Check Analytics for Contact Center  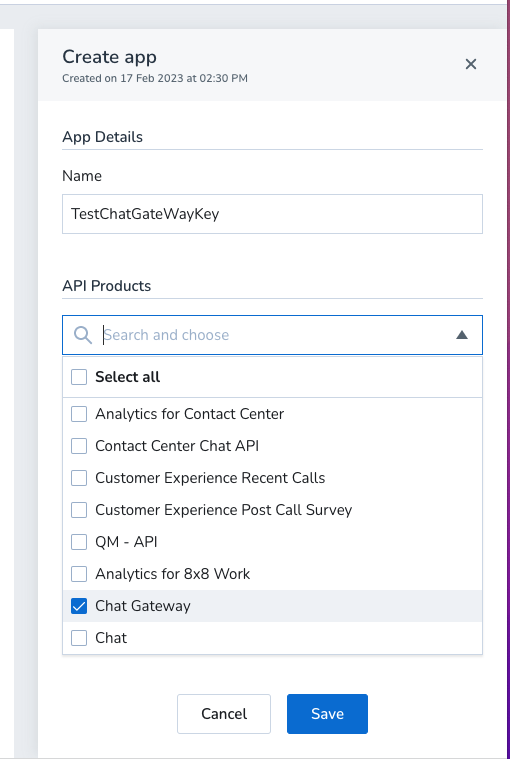coord(79,414)
